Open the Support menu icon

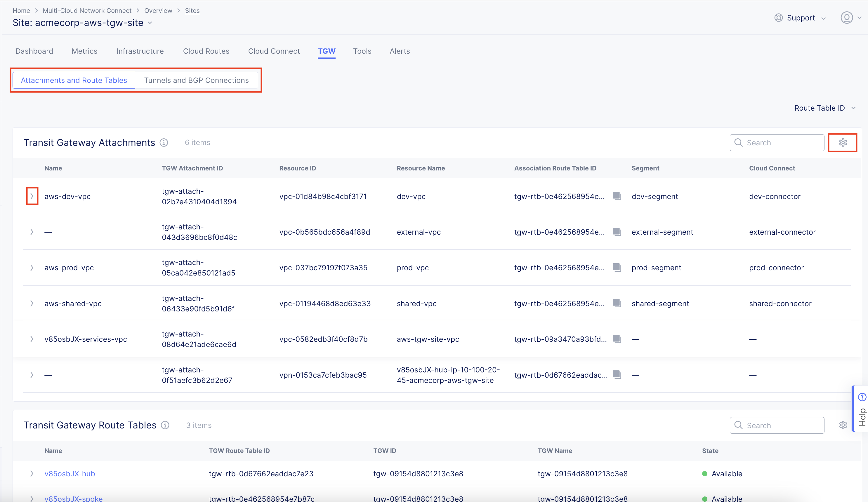click(779, 18)
